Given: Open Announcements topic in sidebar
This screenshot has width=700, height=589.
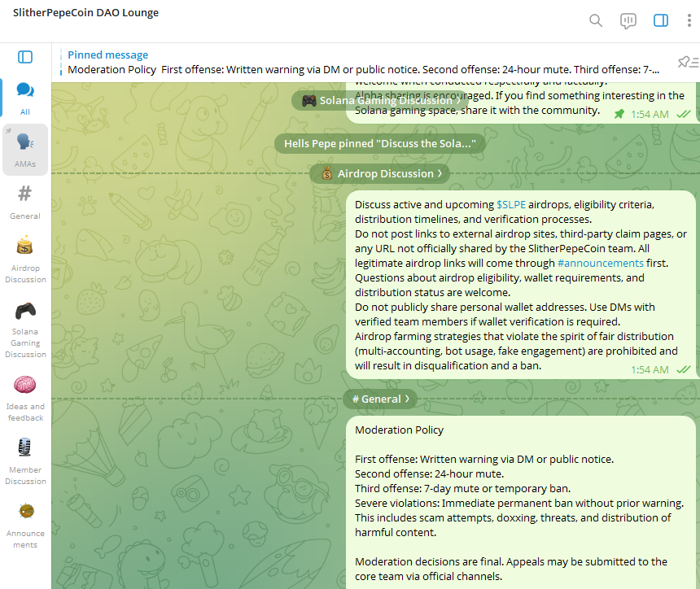Looking at the screenshot, I should 25,525.
